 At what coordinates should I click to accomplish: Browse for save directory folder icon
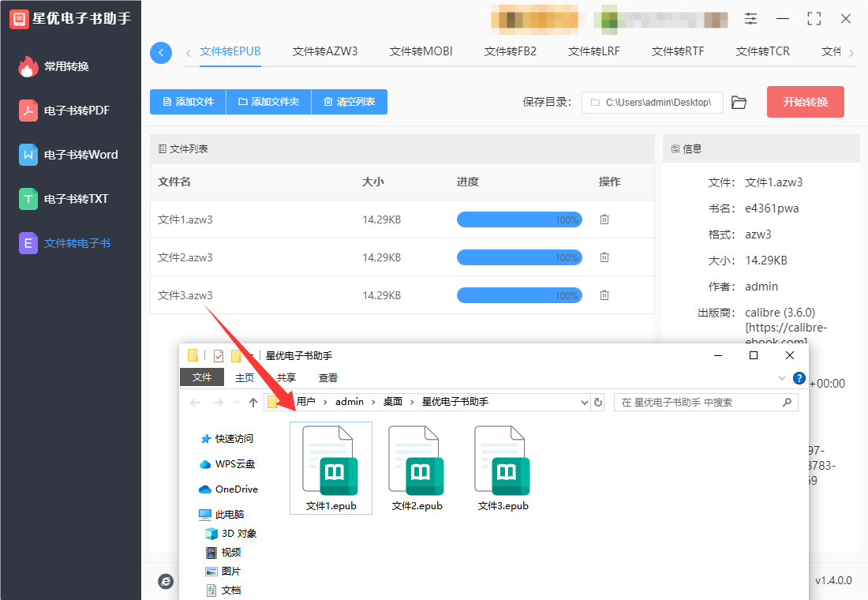739,103
